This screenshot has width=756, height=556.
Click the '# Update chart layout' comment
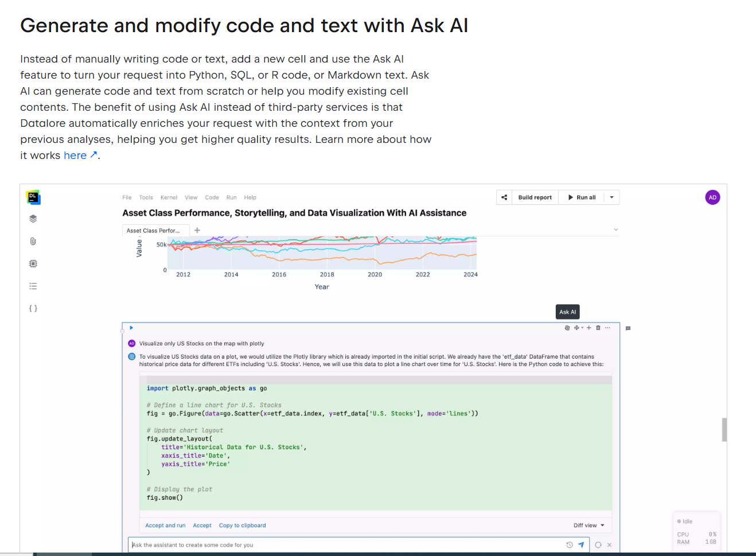[185, 430]
